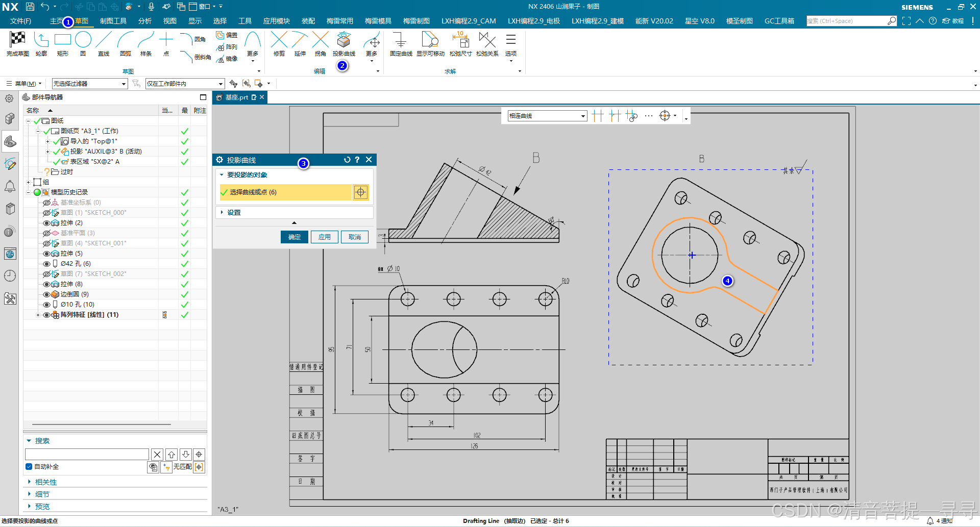
Task: Toggle visibility of Ø42 孔 (6)
Action: (46, 264)
